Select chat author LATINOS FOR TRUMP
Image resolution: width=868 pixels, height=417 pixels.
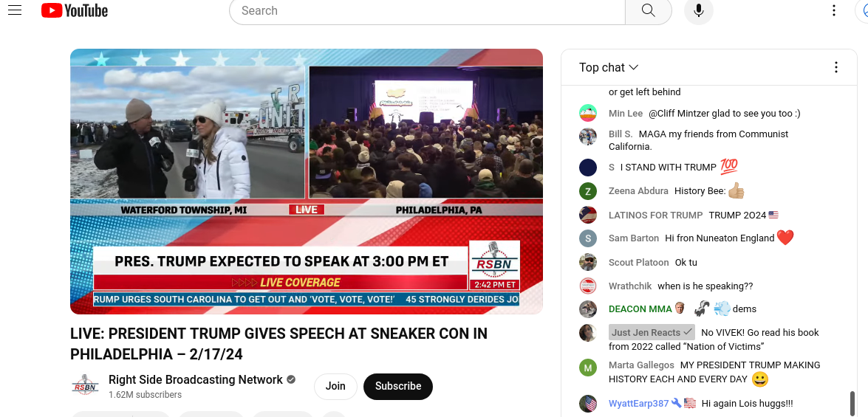[655, 215]
